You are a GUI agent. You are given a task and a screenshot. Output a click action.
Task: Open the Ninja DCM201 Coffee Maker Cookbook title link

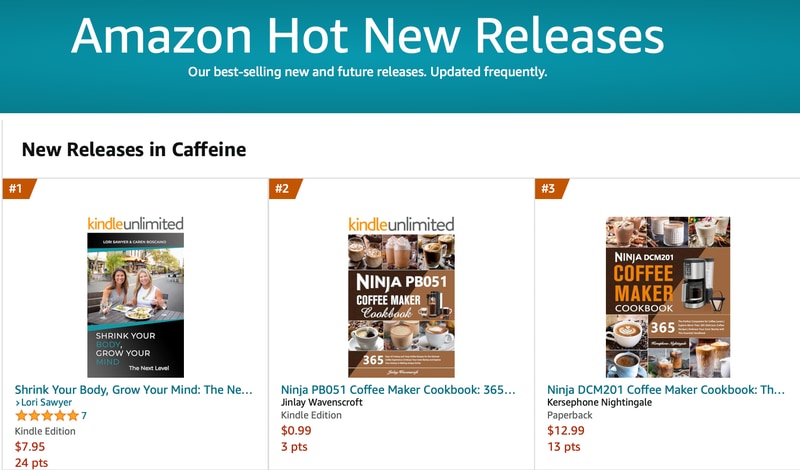click(666, 390)
